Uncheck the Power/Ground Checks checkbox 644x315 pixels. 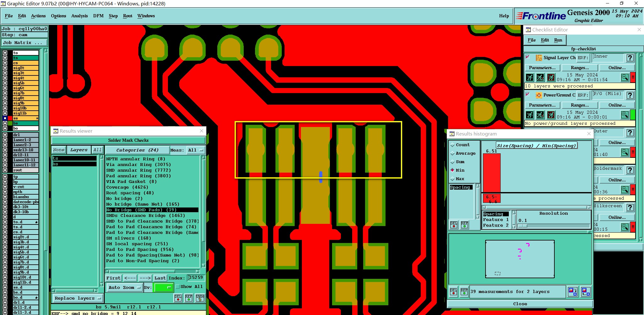click(x=528, y=95)
